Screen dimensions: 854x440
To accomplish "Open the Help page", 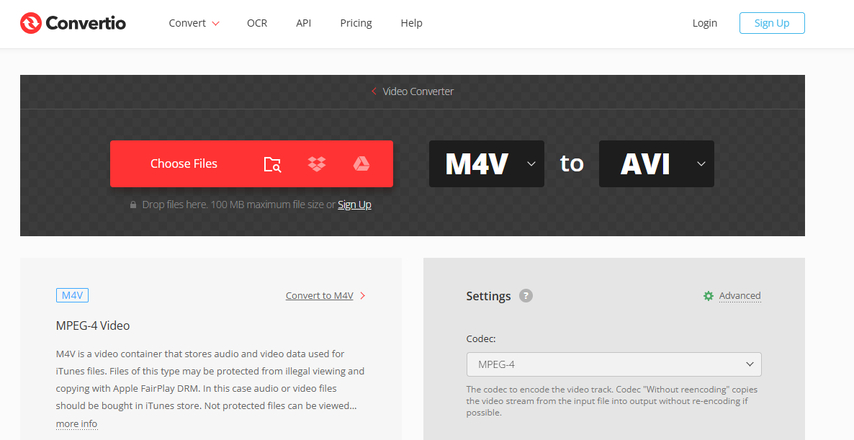I will [x=411, y=23].
